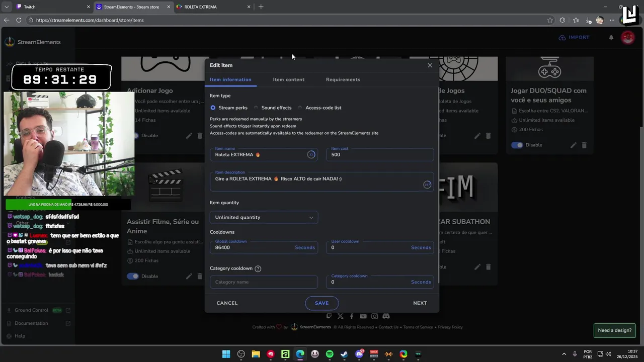Open the notifications bell icon

611,37
